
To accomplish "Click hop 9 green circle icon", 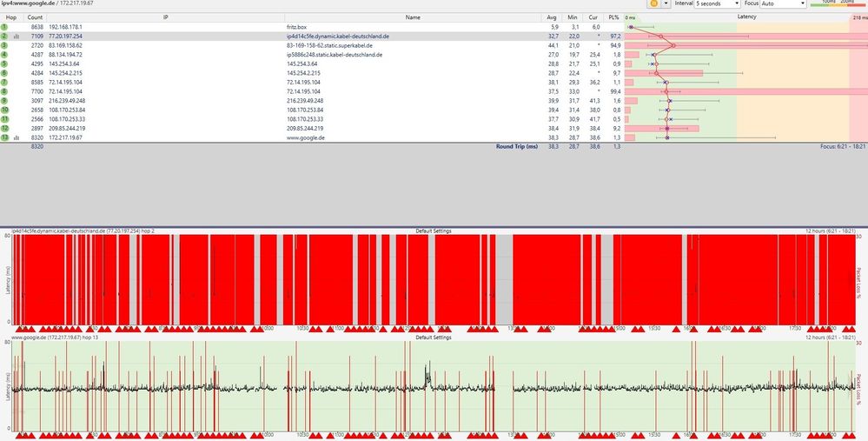I will (x=4, y=101).
